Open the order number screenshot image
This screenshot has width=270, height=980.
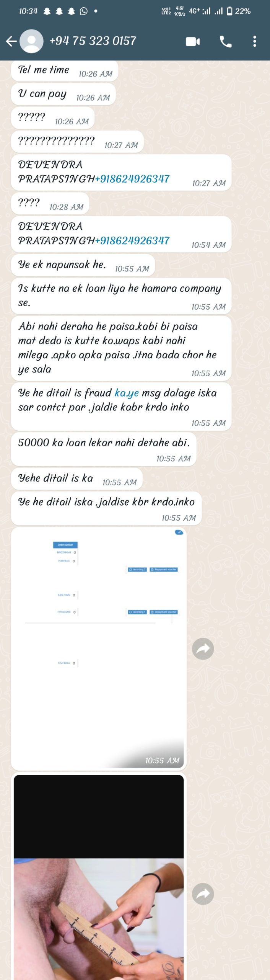[x=99, y=649]
